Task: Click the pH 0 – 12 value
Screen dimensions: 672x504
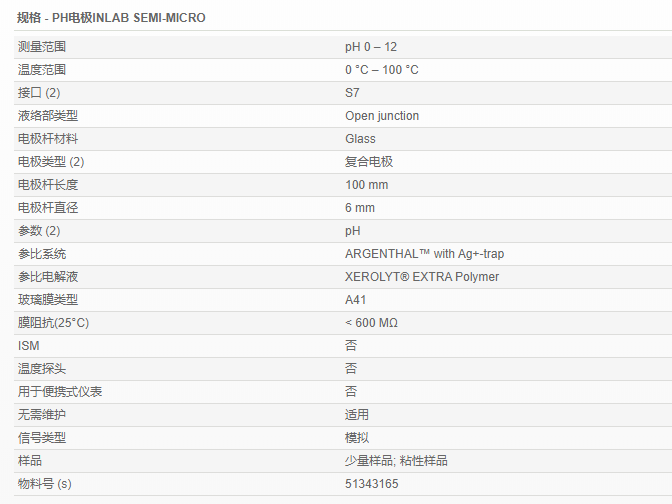Action: point(371,47)
